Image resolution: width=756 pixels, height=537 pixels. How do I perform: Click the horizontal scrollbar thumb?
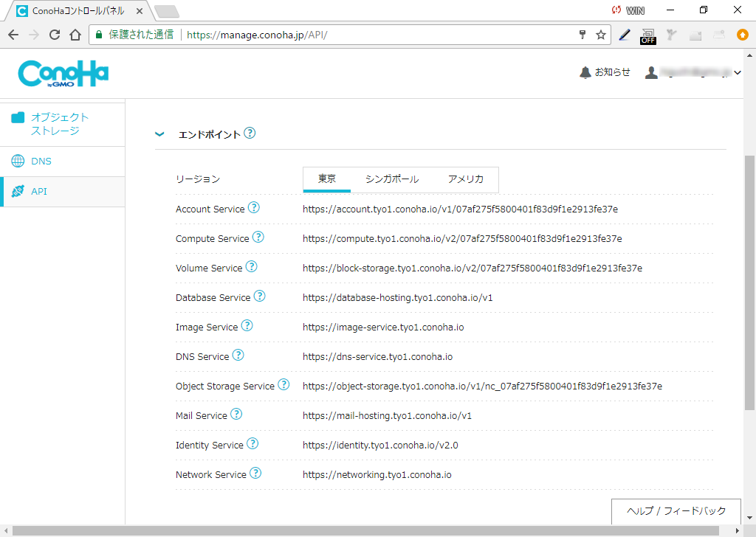click(x=365, y=531)
